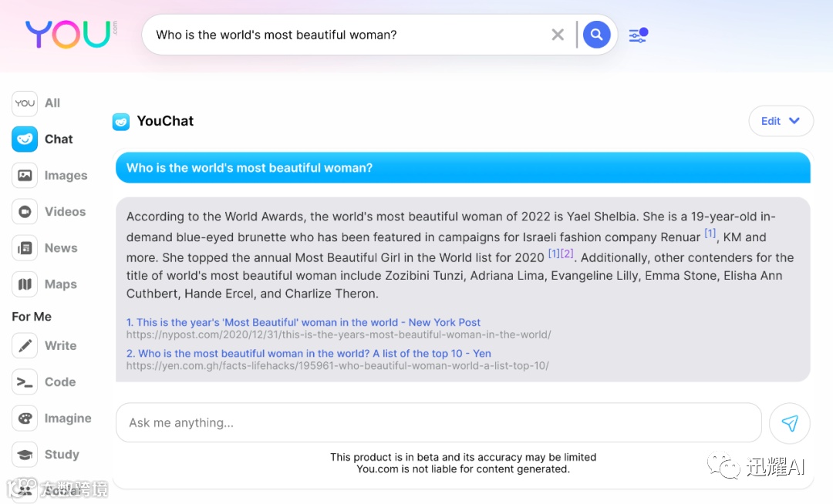The width and height of the screenshot is (833, 504).
Task: Click the nypost.com URL text
Action: pos(339,334)
